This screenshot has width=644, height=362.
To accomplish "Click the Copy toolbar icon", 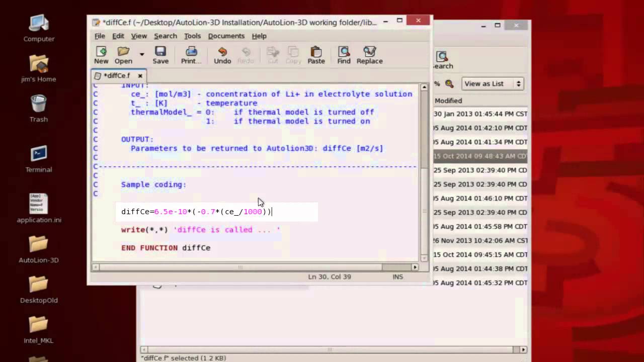I will (293, 55).
